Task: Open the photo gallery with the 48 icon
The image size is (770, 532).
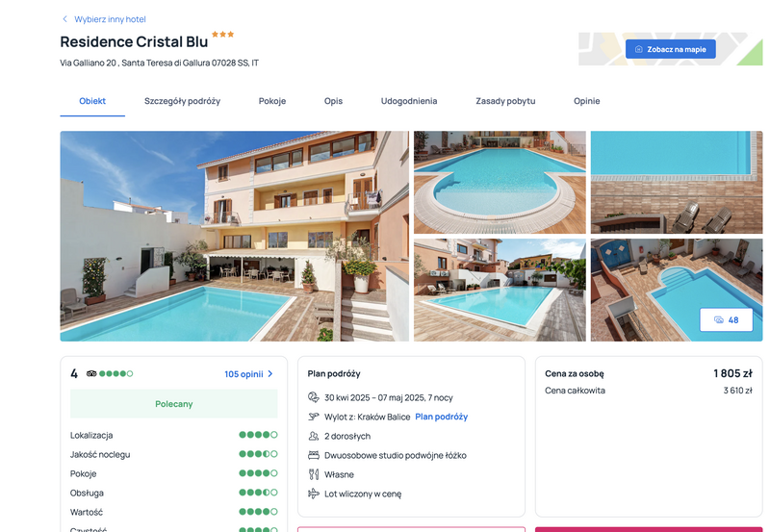Action: (x=726, y=320)
